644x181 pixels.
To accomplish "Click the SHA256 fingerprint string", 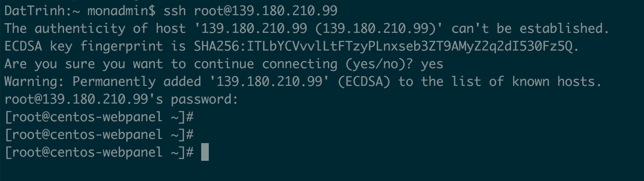I will point(383,46).
